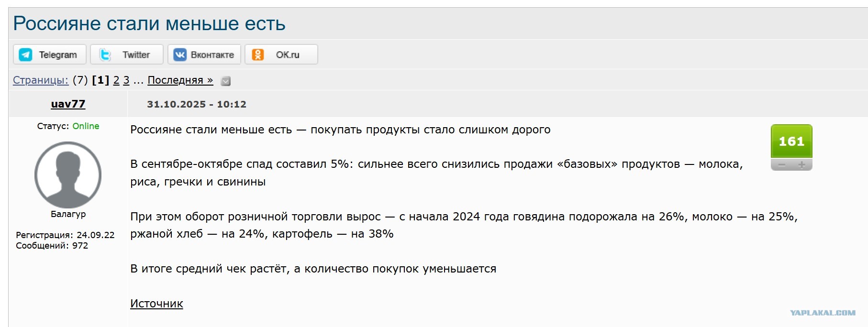
Task: Click the Россияне стали меньше есть title
Action: click(x=149, y=23)
